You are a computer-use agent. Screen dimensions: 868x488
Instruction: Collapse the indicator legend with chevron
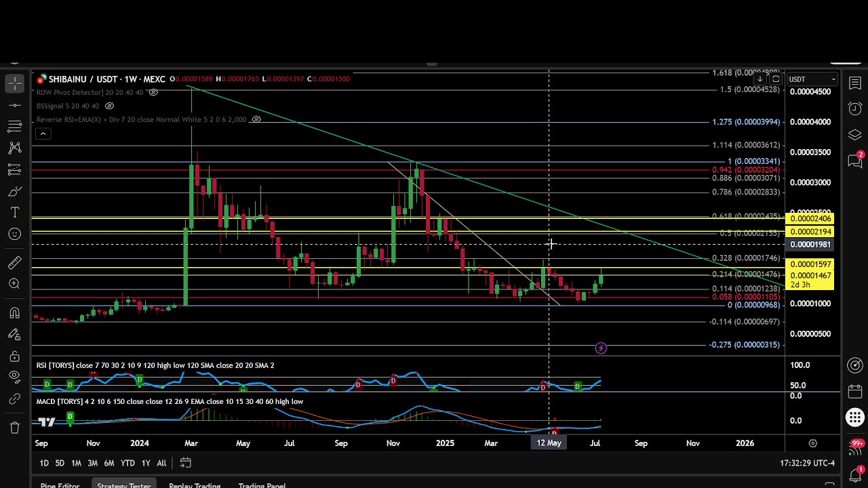43,134
